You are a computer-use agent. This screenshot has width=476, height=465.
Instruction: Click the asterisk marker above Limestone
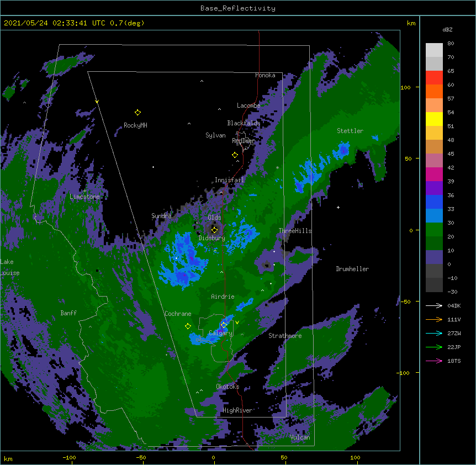pyautogui.click(x=84, y=191)
